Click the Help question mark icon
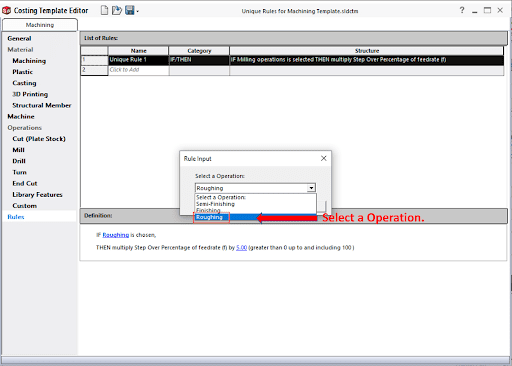Viewport: 512px width, 366px height. point(462,10)
